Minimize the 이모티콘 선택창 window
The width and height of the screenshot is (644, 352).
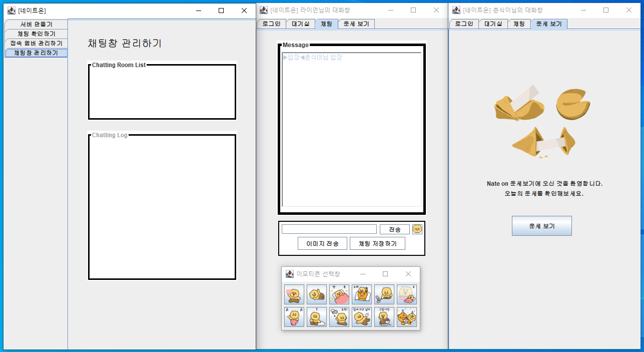pyautogui.click(x=363, y=274)
